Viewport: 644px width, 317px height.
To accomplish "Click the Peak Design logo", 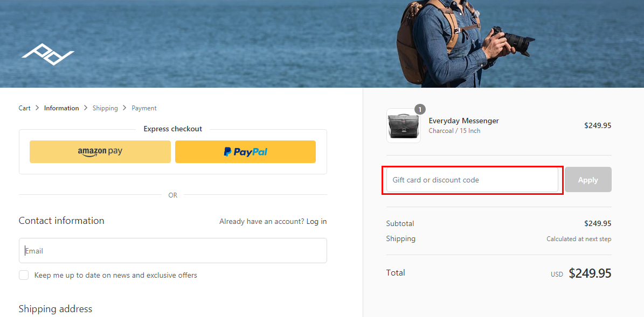I will pyautogui.click(x=47, y=54).
